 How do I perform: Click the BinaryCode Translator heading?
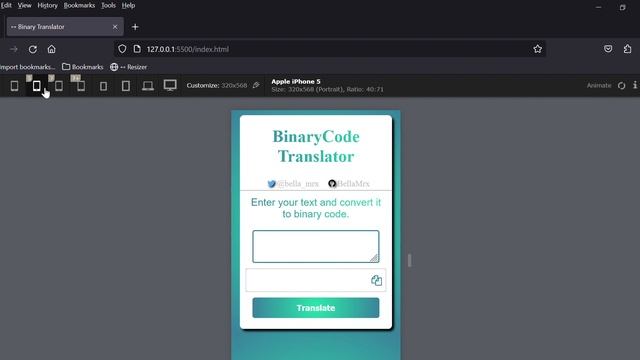(x=316, y=146)
